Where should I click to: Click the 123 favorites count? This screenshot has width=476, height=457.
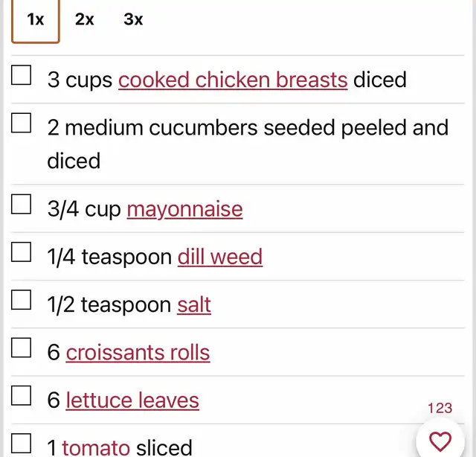(x=440, y=408)
